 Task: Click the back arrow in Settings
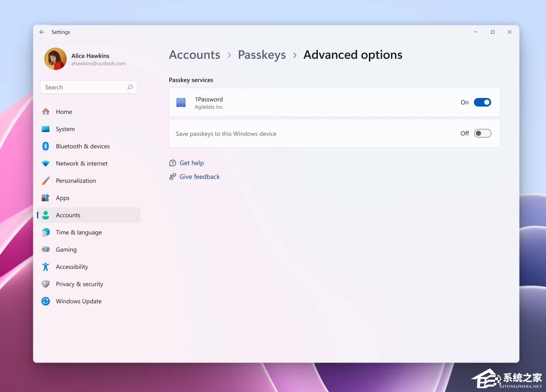tap(42, 32)
